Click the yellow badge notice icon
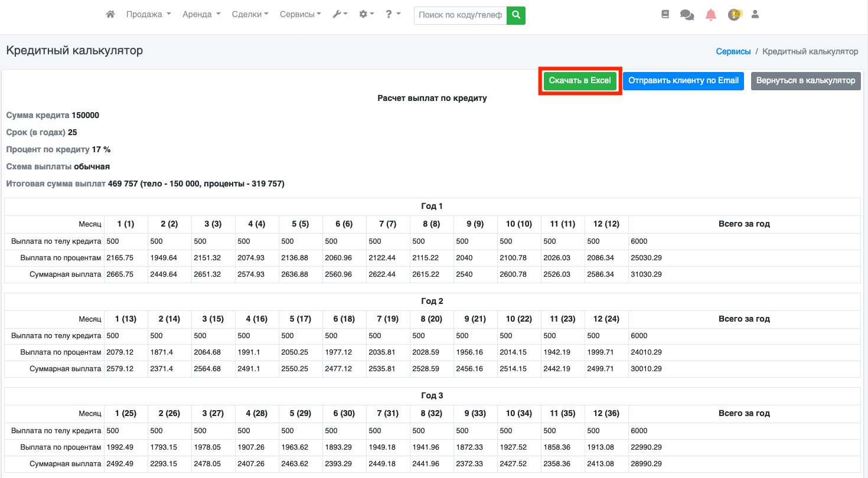Viewport: 868px width, 478px height. (x=734, y=15)
